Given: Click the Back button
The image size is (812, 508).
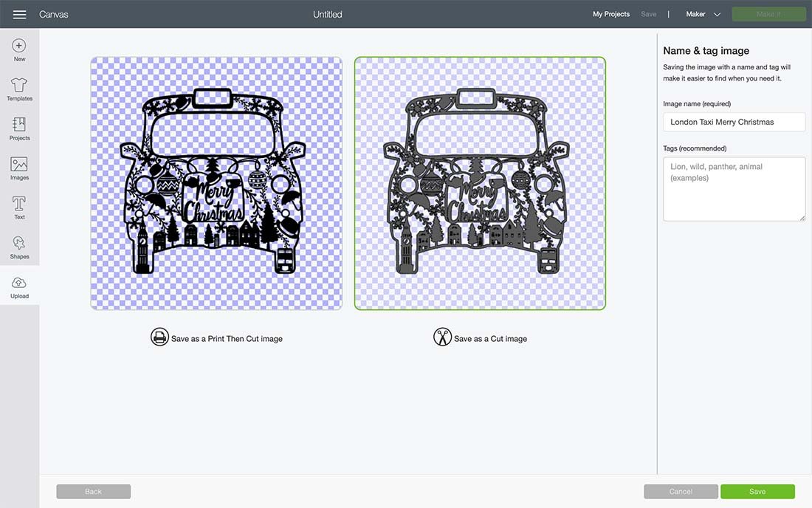Looking at the screenshot, I should [x=93, y=492].
